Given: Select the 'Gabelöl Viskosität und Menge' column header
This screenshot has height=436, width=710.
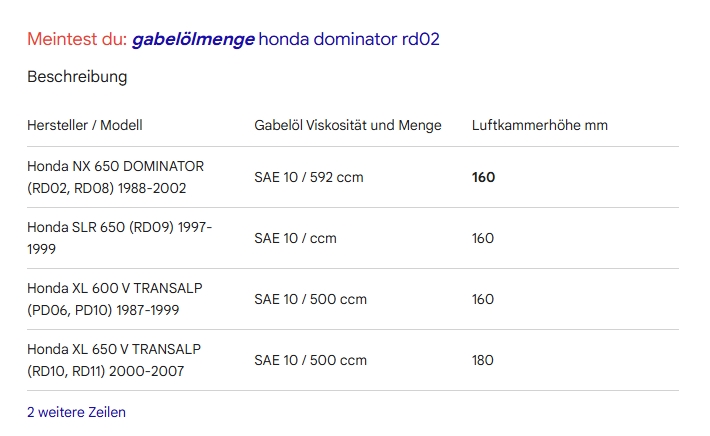Looking at the screenshot, I should point(348,125).
